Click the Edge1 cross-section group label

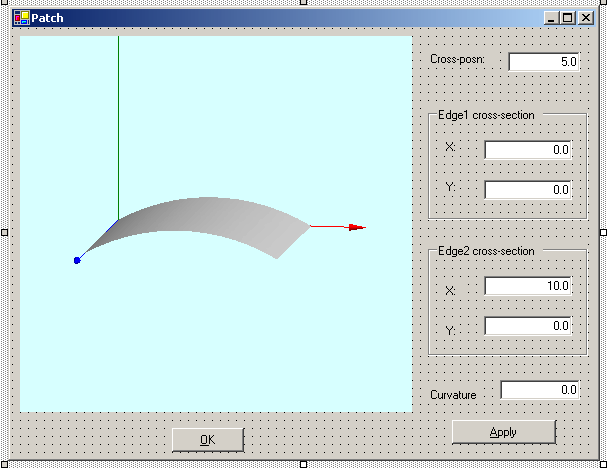[x=486, y=115]
